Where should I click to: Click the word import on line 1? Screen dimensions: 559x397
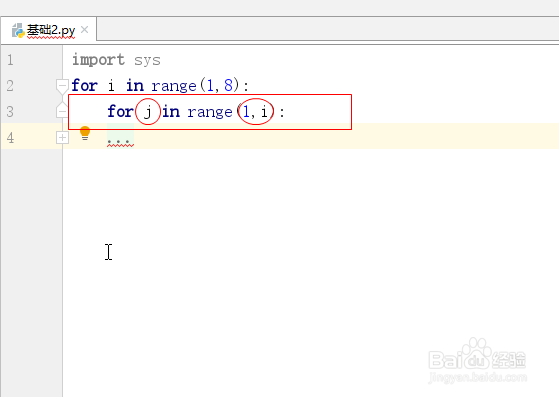98,60
